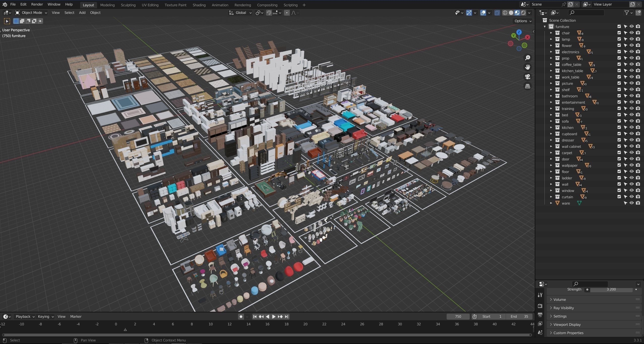
Task: Click the snap magnet icon
Action: (x=269, y=13)
